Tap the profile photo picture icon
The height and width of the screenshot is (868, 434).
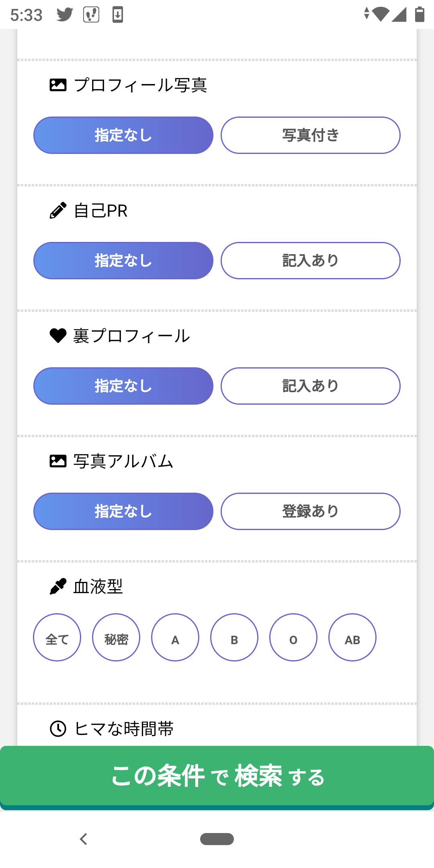tap(58, 85)
